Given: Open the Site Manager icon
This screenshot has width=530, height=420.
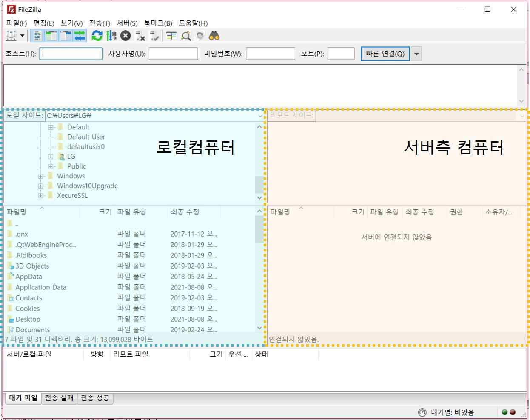Looking at the screenshot, I should (x=11, y=36).
